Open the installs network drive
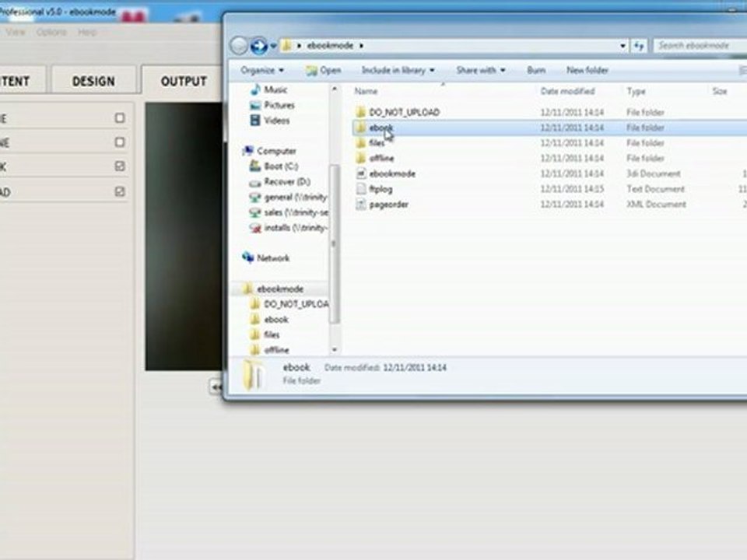 [289, 228]
